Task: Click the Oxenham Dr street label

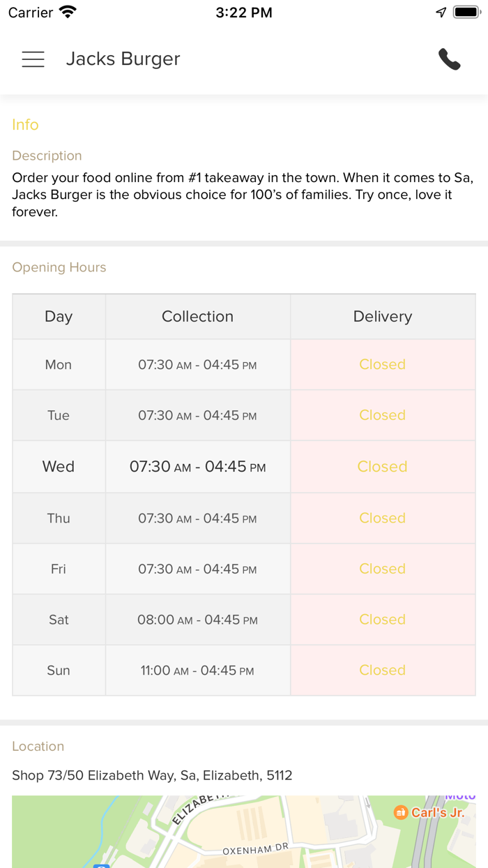Action: (x=255, y=851)
